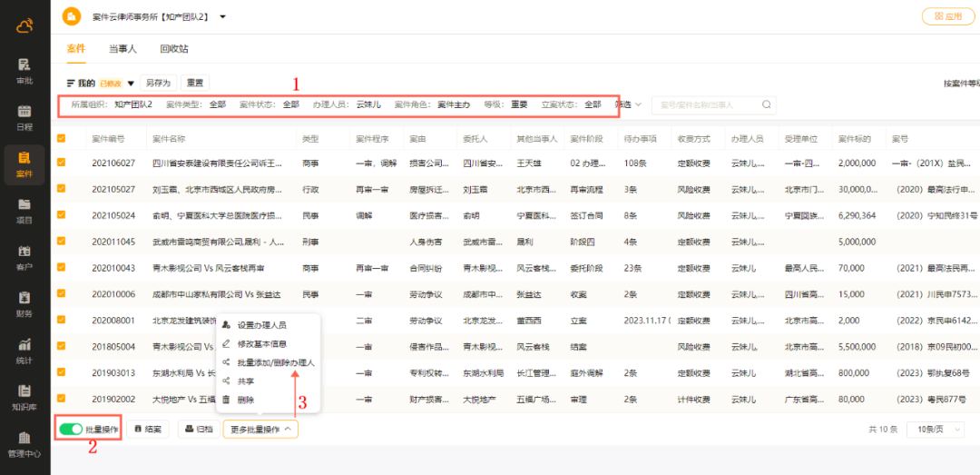Viewport: 980px width, 475px height.
Task: Open 日程 calendar in sidebar
Action: point(24,117)
